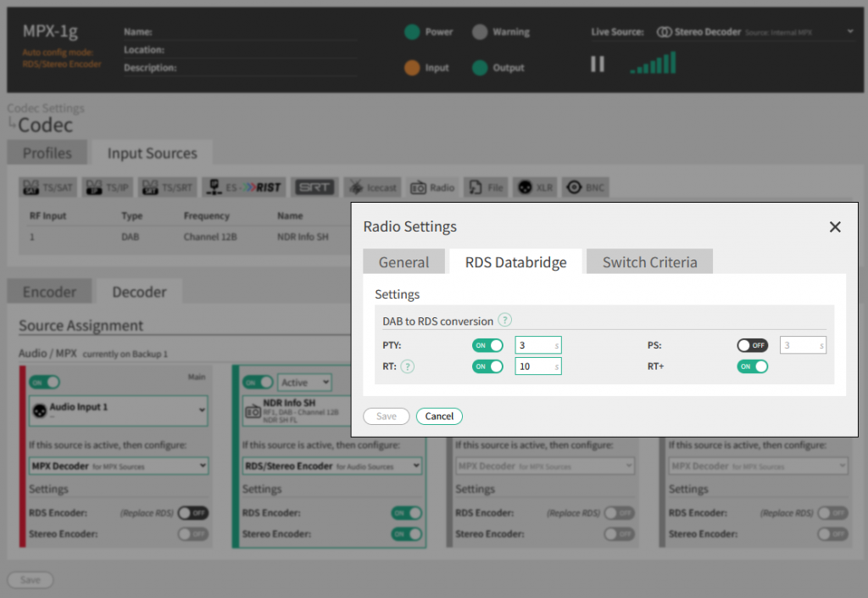868x598 pixels.
Task: Close the Radio Settings dialog
Action: tap(835, 227)
